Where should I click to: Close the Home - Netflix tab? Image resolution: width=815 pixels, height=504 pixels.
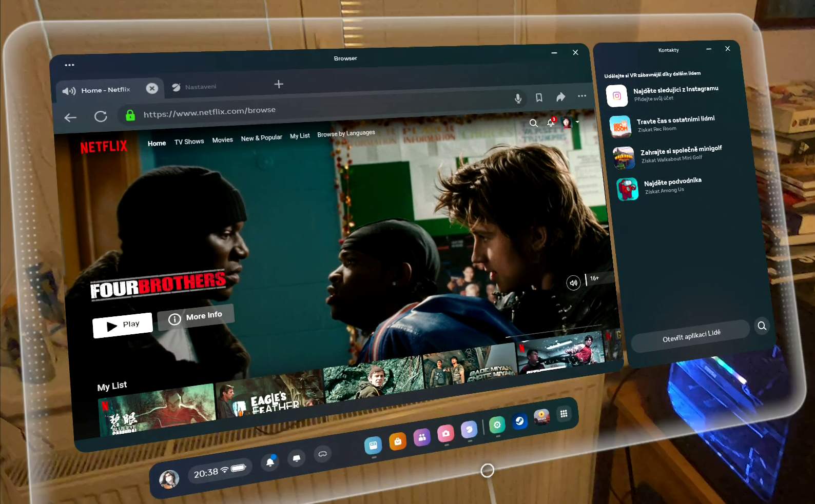(152, 88)
